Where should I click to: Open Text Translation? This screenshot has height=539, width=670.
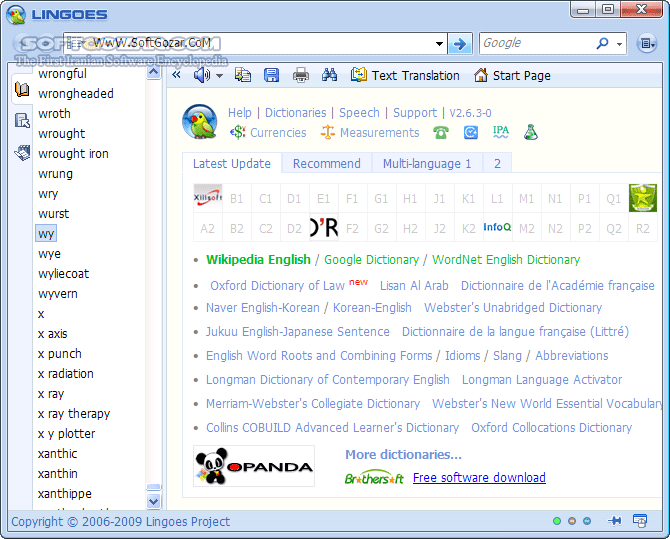click(405, 76)
